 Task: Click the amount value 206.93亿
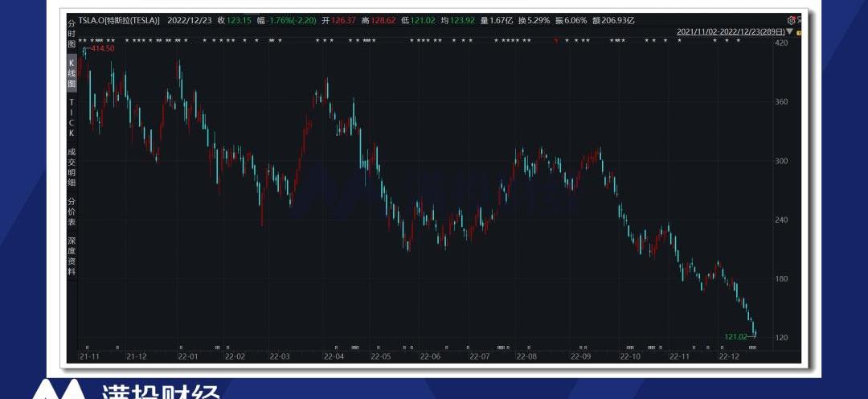[x=618, y=20]
